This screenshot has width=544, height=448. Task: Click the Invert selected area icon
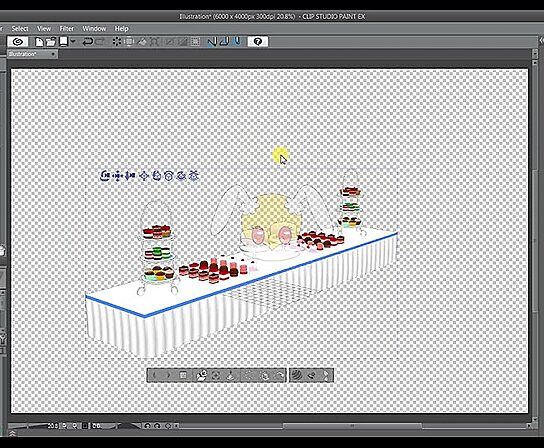coord(182,42)
